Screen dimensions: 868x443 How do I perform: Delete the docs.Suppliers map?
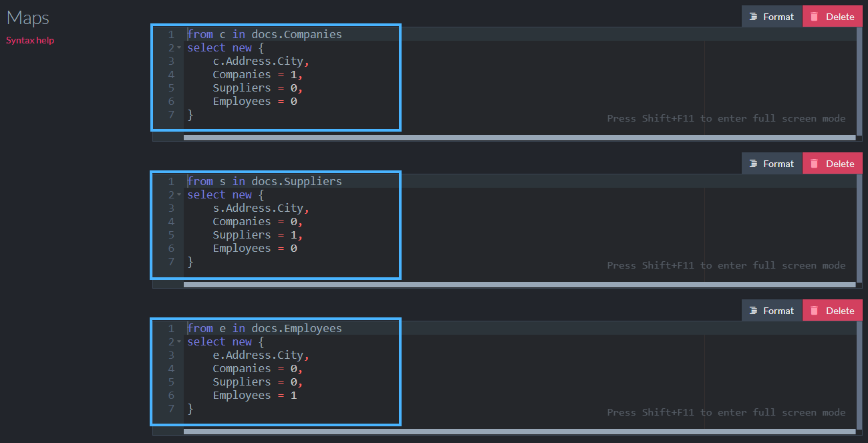tap(833, 164)
